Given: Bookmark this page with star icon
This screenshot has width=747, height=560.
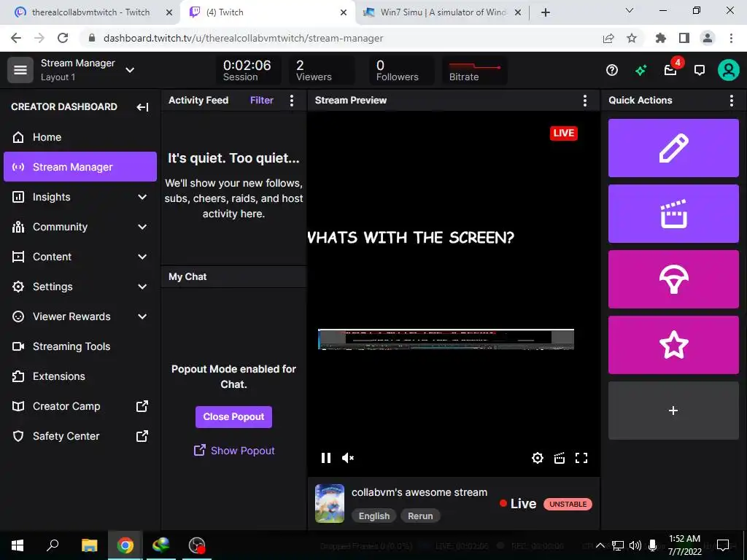Looking at the screenshot, I should pyautogui.click(x=632, y=38).
